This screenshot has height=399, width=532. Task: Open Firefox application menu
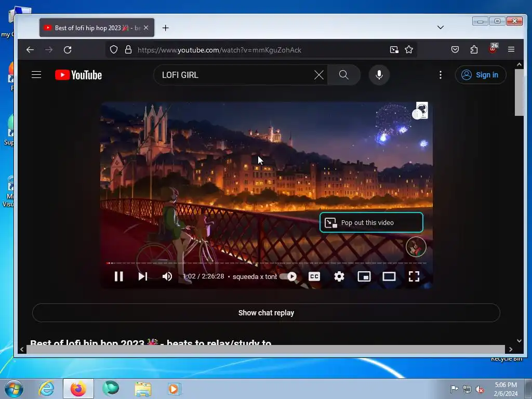click(x=511, y=49)
